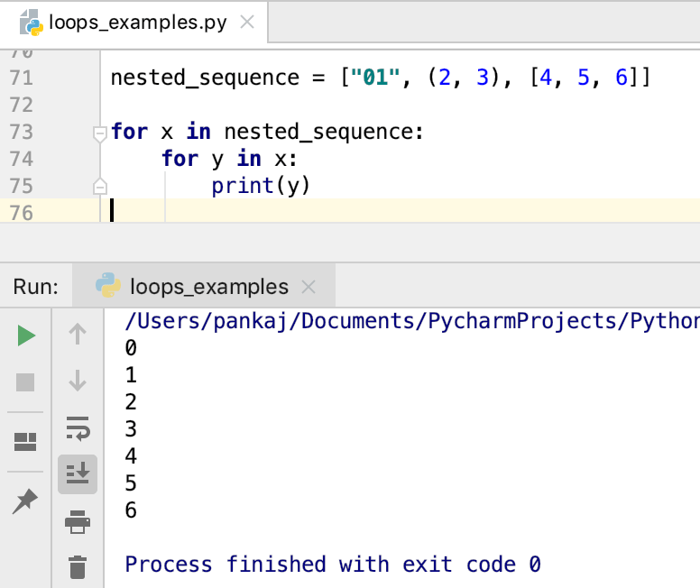Click line number 74 in the gutter

tap(21, 159)
